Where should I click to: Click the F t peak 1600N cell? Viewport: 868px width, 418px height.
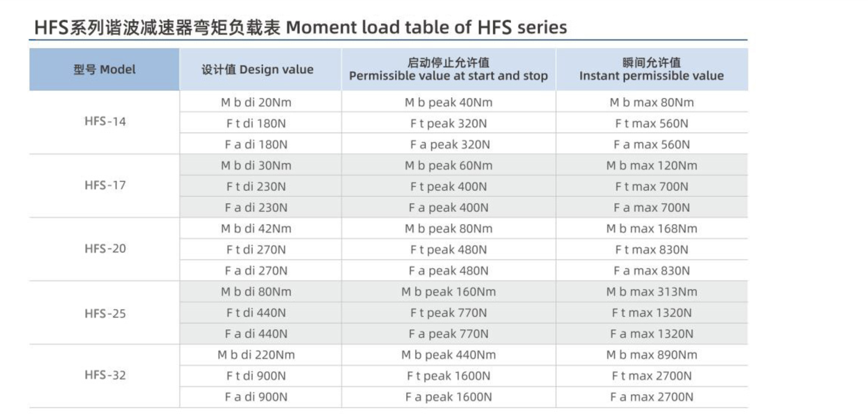pos(448,376)
